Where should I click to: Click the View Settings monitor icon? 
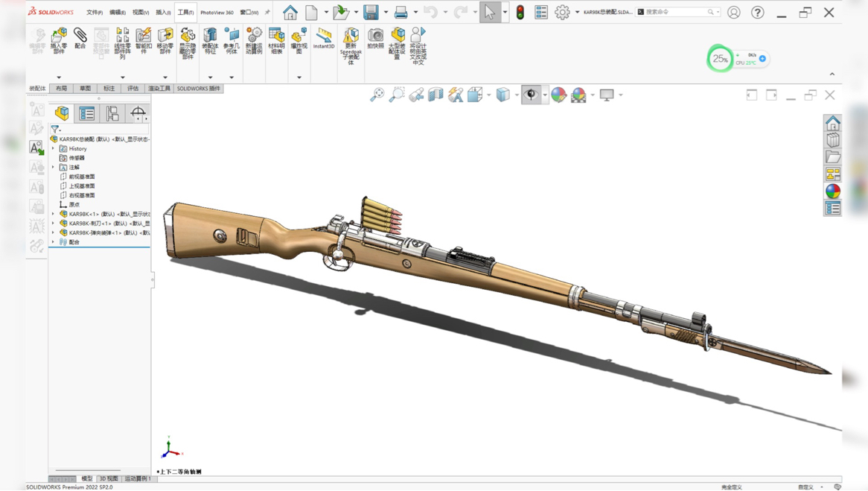607,95
